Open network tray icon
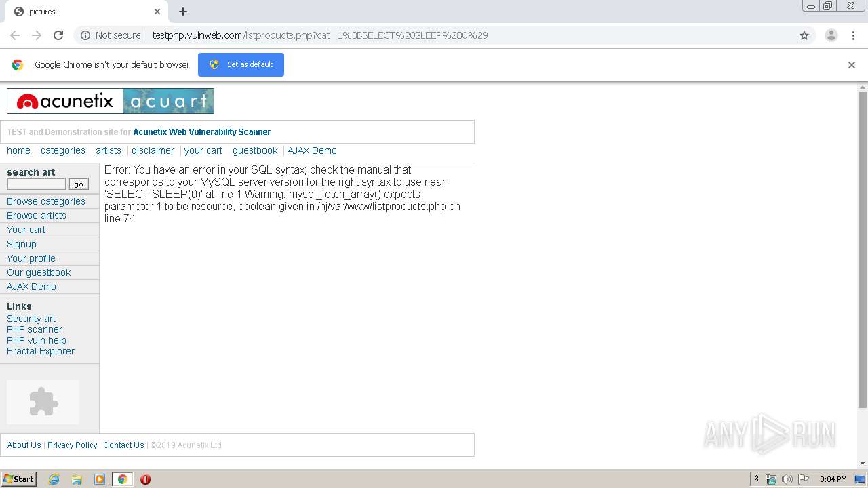Viewport: 868px width, 488px height. coord(771,479)
